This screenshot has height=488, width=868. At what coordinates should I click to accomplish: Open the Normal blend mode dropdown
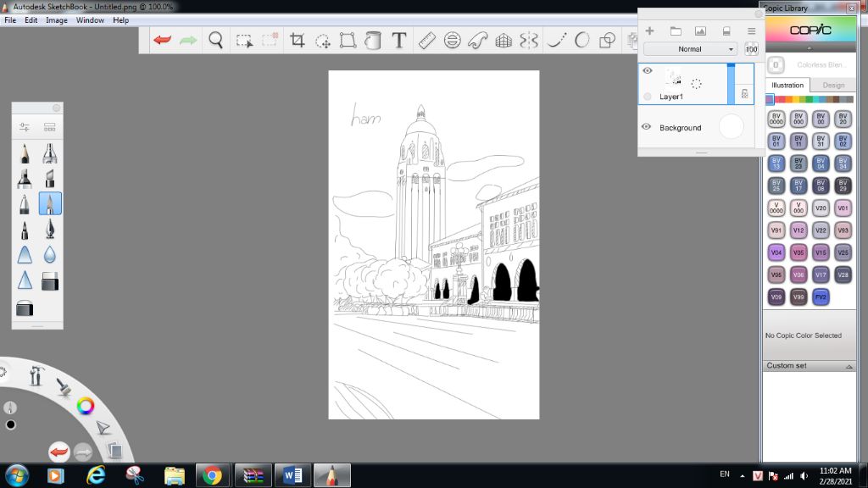click(690, 49)
